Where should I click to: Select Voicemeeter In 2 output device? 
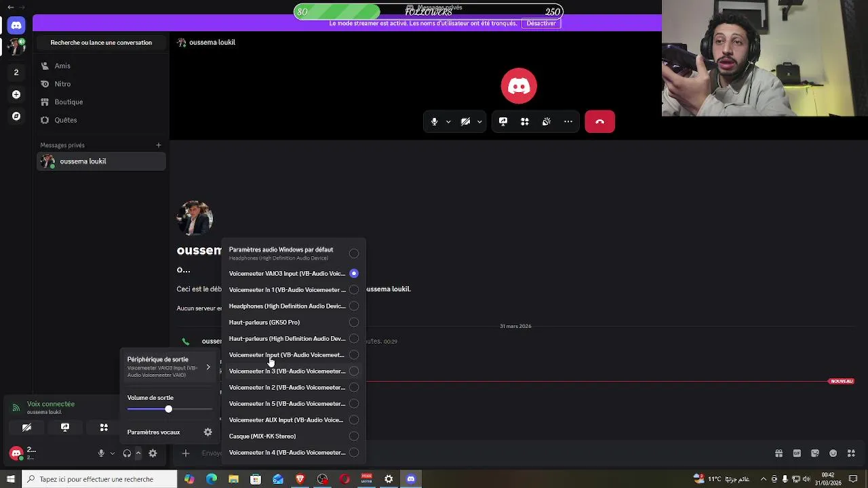click(x=294, y=388)
